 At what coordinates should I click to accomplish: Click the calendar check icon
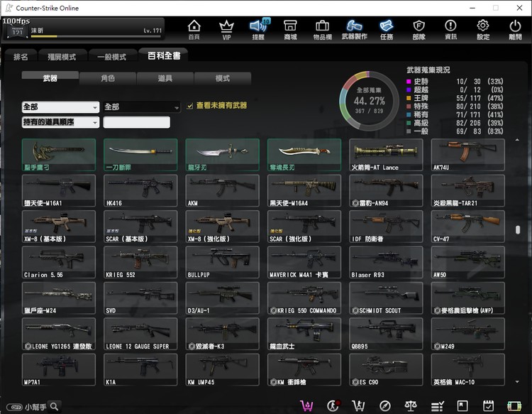[488, 405]
